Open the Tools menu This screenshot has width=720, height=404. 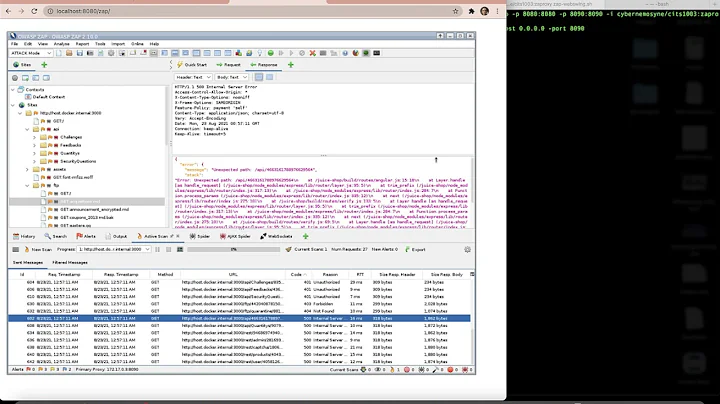100,44
